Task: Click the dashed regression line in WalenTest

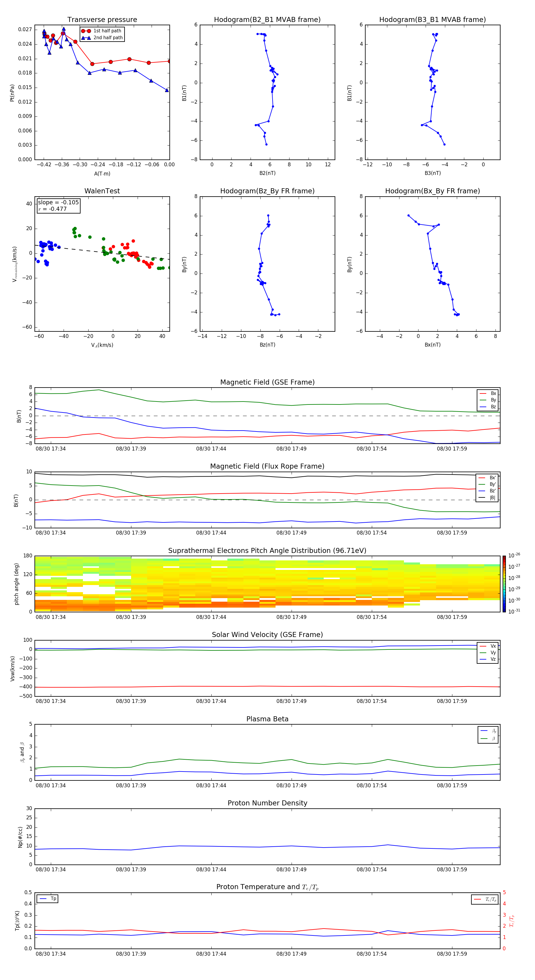Action: tap(102, 252)
